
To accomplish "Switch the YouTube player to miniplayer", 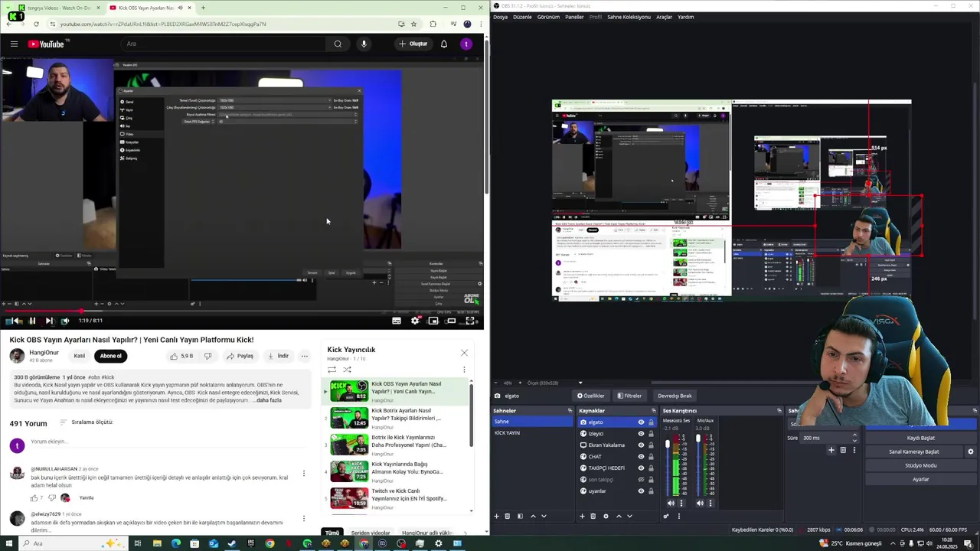I will 433,321.
